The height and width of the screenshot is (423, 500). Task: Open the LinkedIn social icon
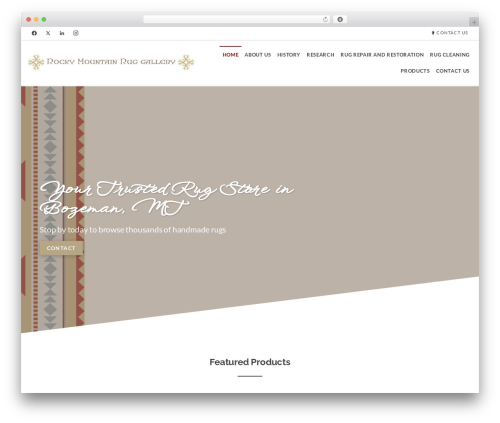[x=62, y=33]
